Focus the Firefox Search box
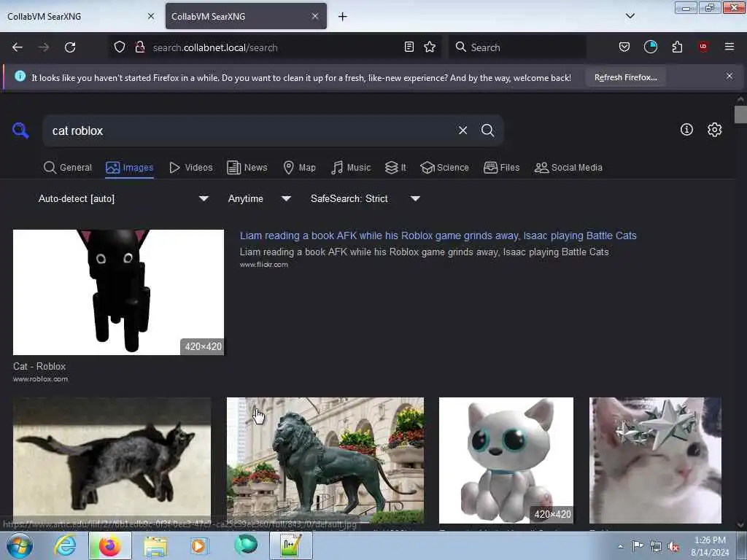The width and height of the screenshot is (747, 560). (x=518, y=47)
